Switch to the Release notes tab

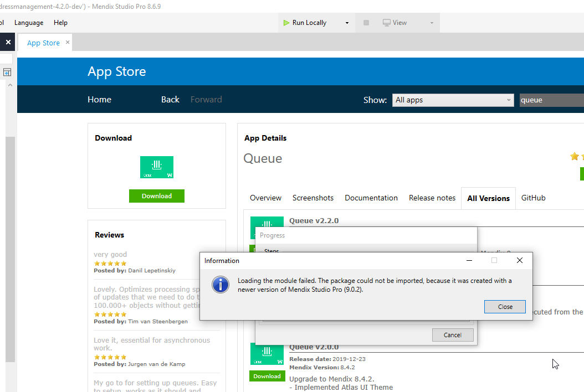point(432,198)
